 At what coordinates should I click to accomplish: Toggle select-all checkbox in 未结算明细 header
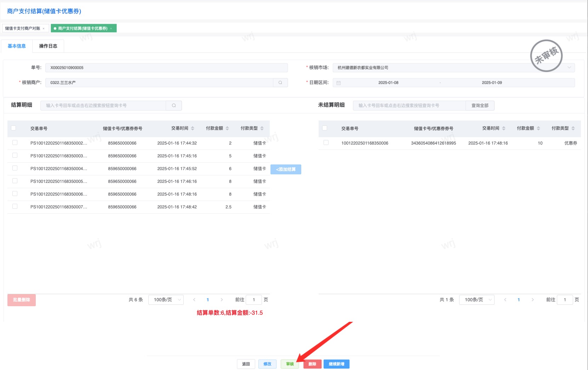(x=325, y=128)
